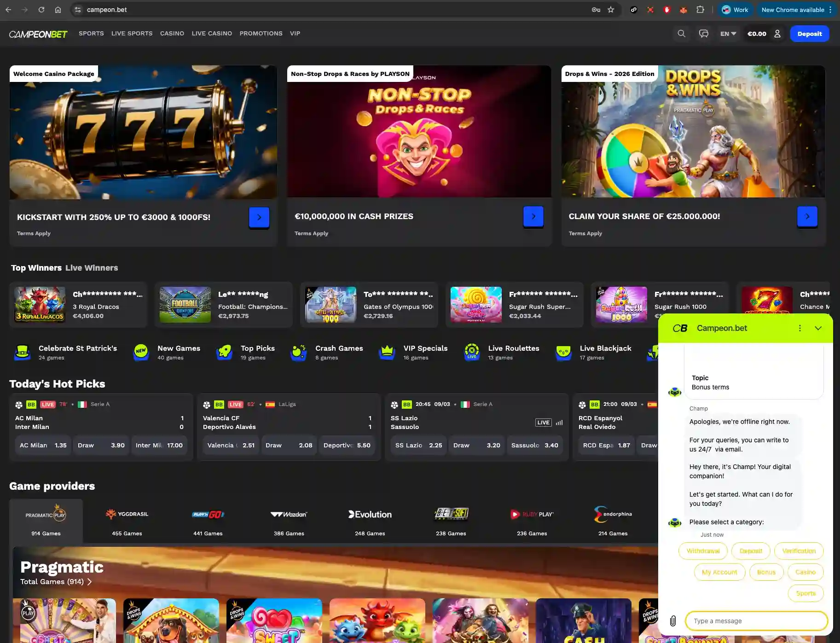Screen dimensions: 840x643
Task: Open the Live Roulettes icon
Action: (472, 353)
